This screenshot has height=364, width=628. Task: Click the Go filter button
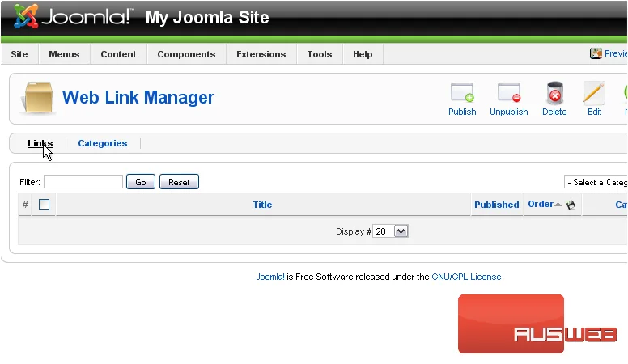(x=141, y=182)
